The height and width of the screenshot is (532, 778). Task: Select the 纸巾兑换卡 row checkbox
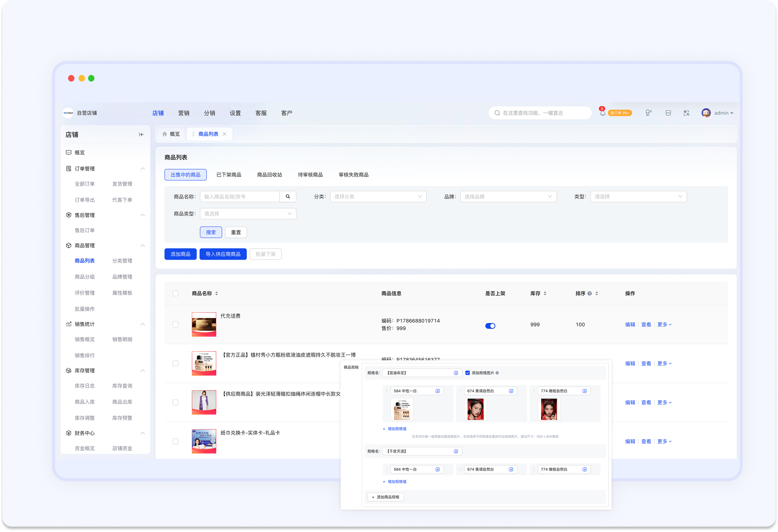[175, 442]
